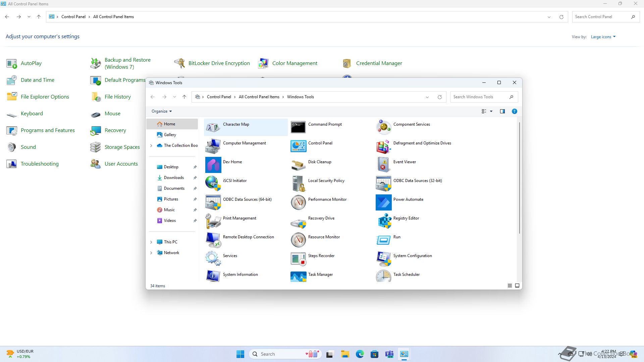Open Windows Tools address bar history dropdown
The width and height of the screenshot is (644, 362).
tap(427, 97)
